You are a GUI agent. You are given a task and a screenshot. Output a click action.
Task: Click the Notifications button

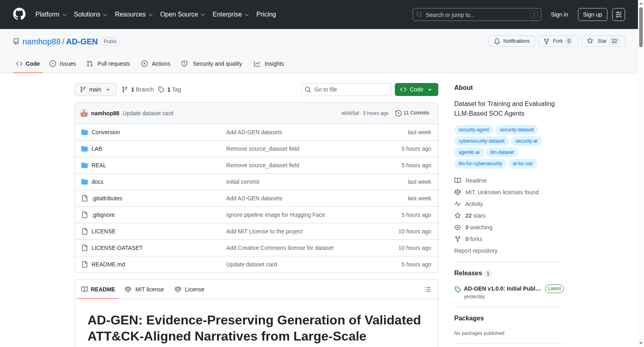coord(512,41)
